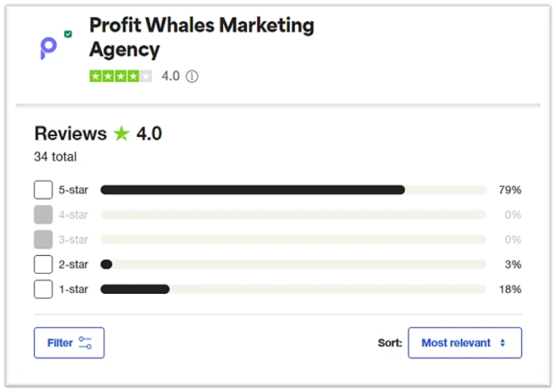Click the filter sliders icon inside the Filter button
Screen dimensions: 556x392
pos(84,342)
